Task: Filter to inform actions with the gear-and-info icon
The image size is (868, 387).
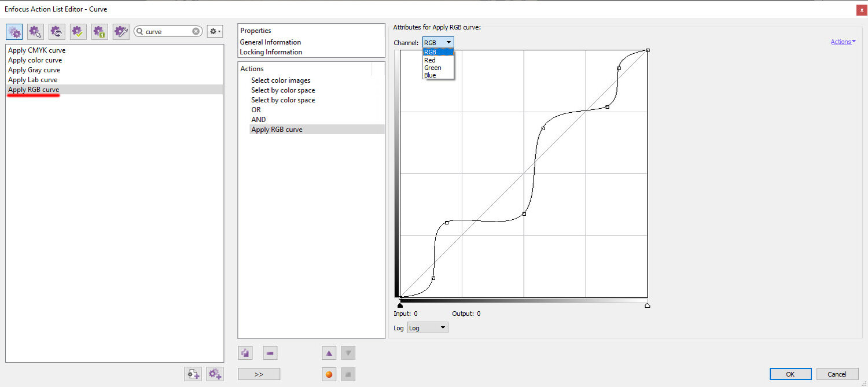Action: click(x=100, y=31)
